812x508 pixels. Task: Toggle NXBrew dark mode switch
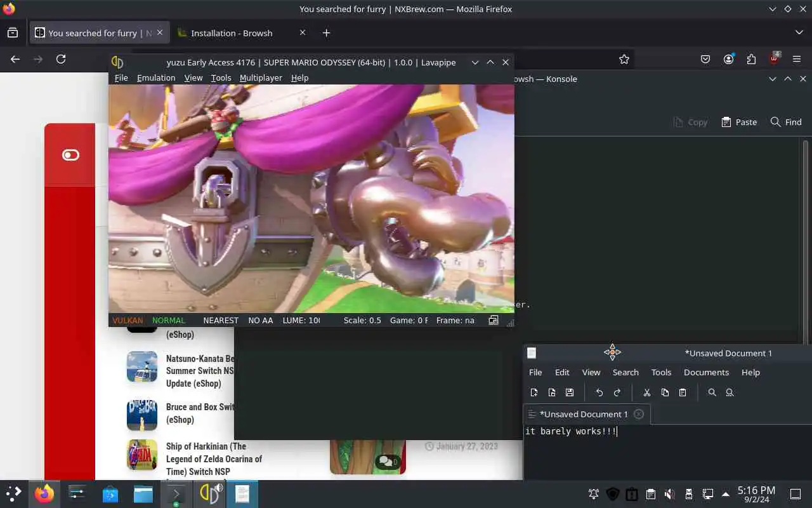(x=70, y=155)
